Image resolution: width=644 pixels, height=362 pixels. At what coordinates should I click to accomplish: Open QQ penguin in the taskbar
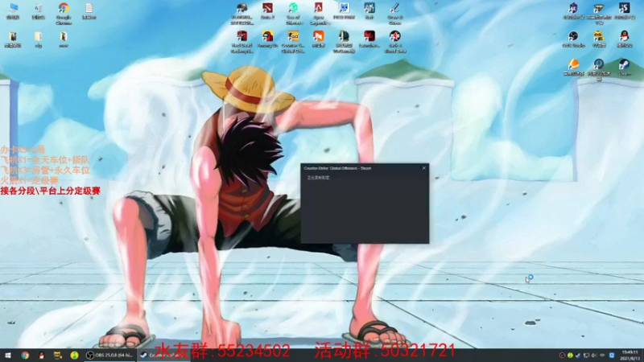pos(41,355)
